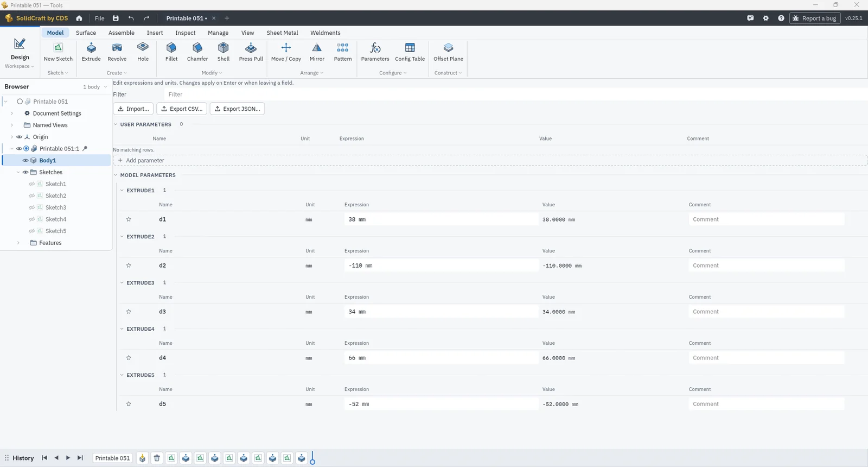Toggle visibility of Body1

point(25,160)
